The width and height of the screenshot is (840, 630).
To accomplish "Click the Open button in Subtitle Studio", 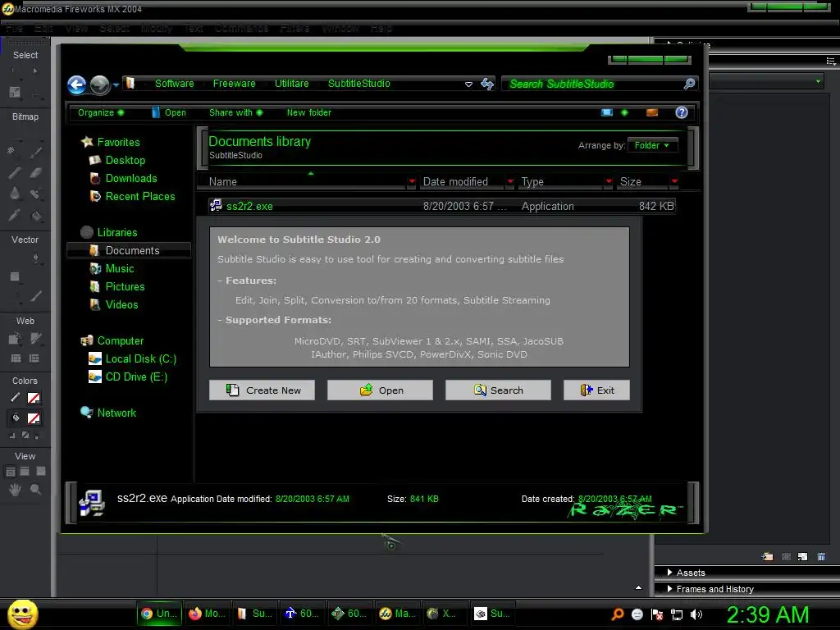I will (380, 390).
